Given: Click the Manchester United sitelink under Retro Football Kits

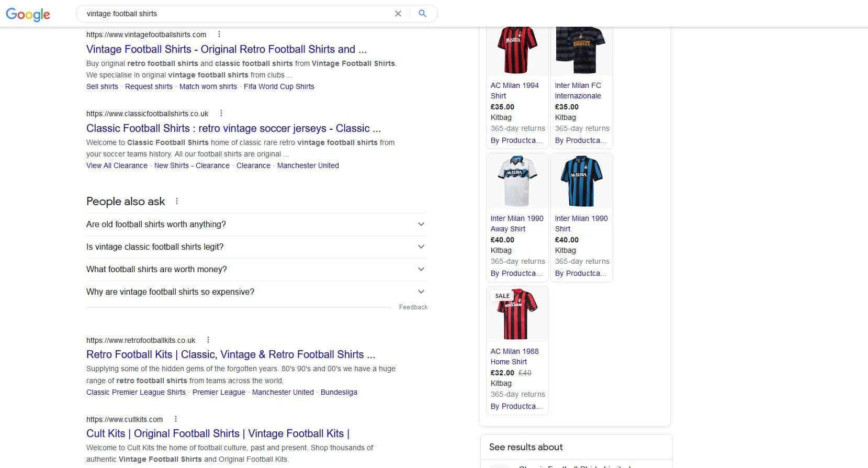Looking at the screenshot, I should point(283,392).
